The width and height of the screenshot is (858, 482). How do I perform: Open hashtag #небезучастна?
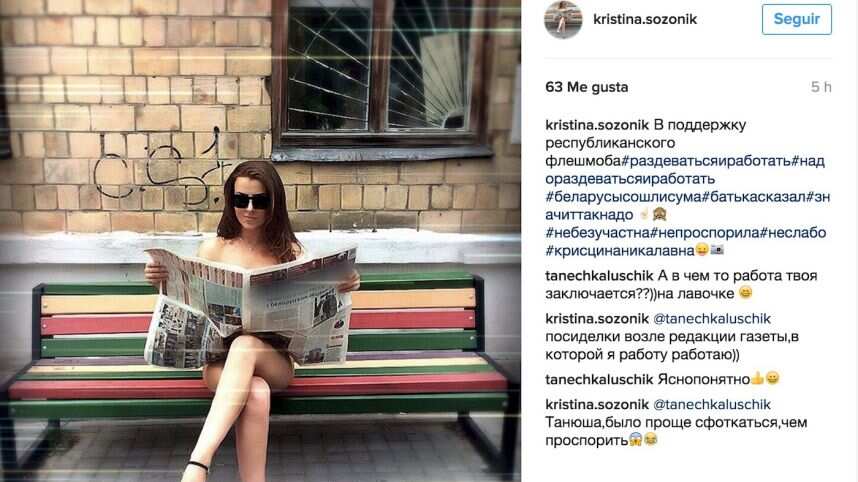pyautogui.click(x=598, y=233)
